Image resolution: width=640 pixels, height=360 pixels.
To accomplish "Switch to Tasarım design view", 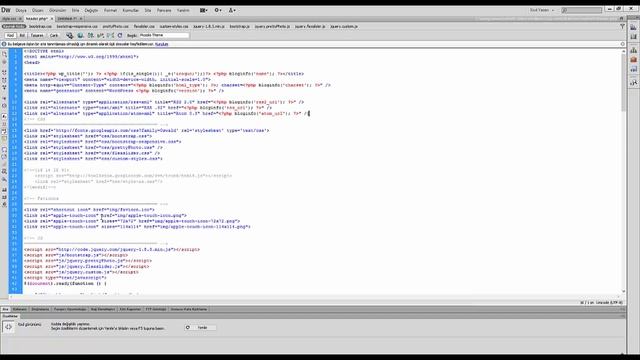I will (37, 36).
